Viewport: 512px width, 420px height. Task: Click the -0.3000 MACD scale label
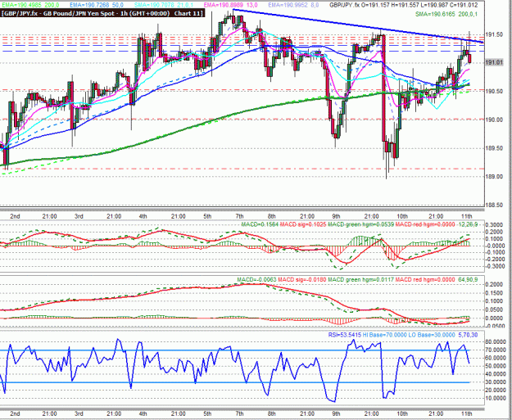pyautogui.click(x=494, y=266)
